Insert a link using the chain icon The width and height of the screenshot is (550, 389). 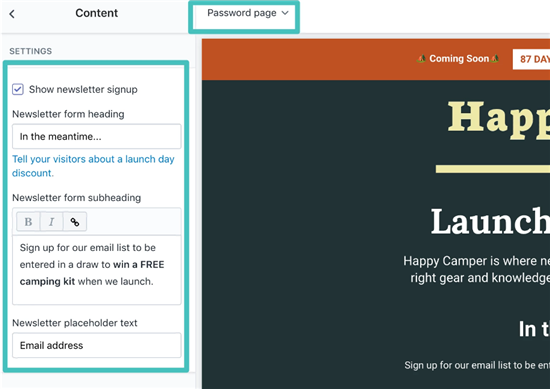(x=75, y=222)
